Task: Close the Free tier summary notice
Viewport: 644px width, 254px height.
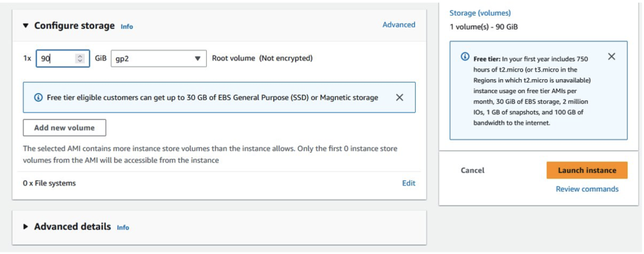Action: [x=611, y=57]
